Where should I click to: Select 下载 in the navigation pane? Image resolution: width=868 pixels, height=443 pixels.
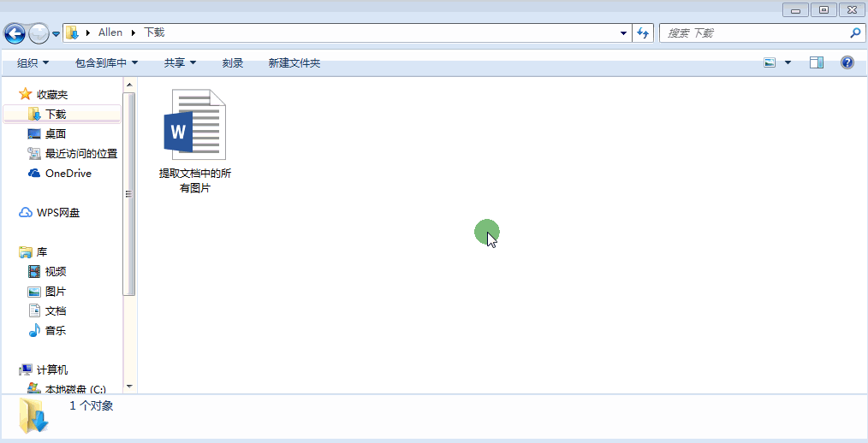coord(62,114)
